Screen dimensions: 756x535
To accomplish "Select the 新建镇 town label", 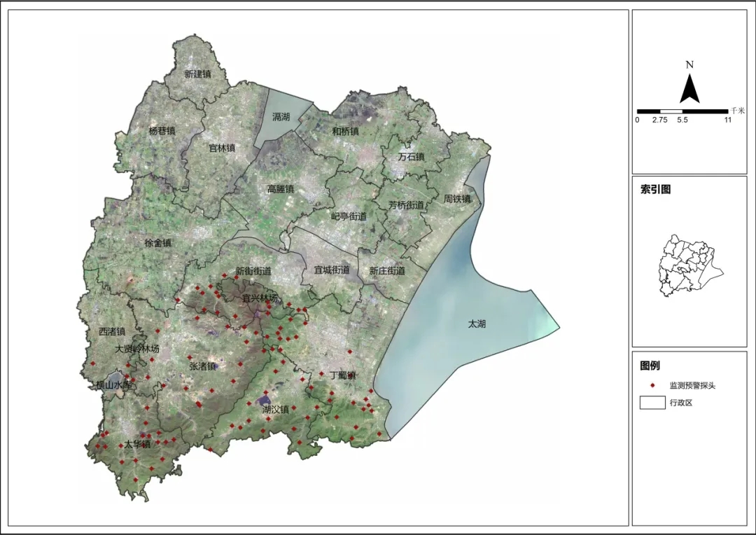I will coord(197,74).
